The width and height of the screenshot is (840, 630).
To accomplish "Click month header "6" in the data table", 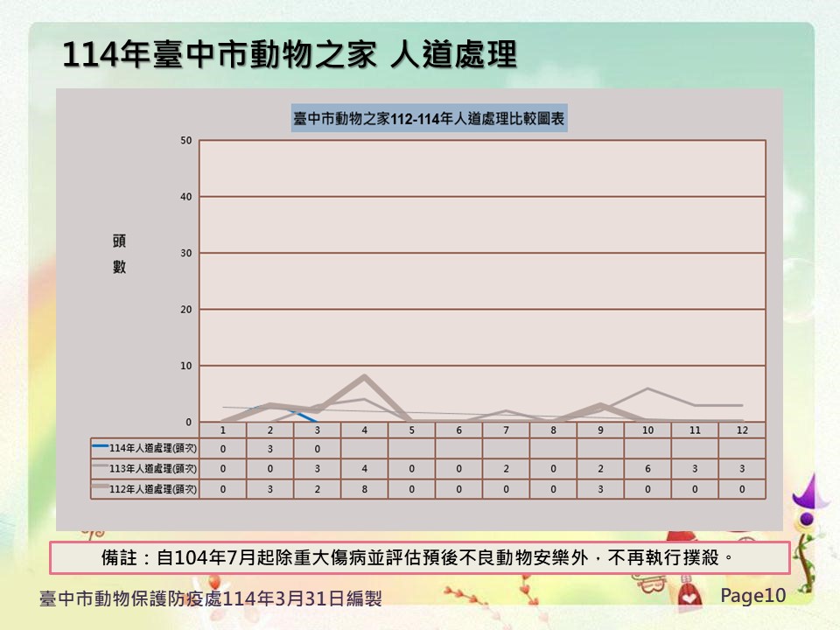I will click(458, 430).
